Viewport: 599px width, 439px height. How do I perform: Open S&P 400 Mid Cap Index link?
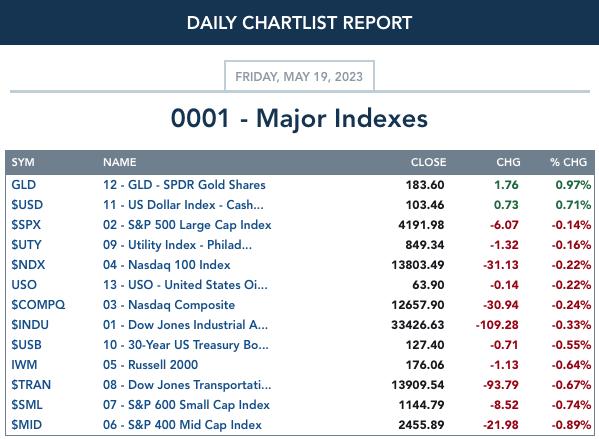click(x=182, y=425)
